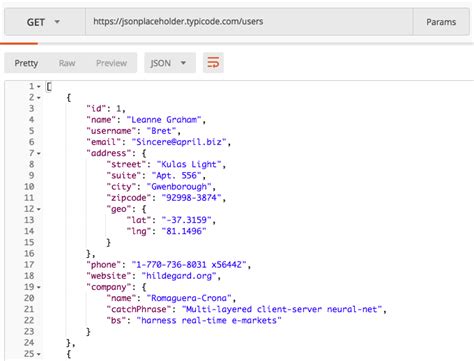The height and width of the screenshot is (361, 474).
Task: Click the "zipcode" key on line 11
Action: pyautogui.click(x=129, y=198)
